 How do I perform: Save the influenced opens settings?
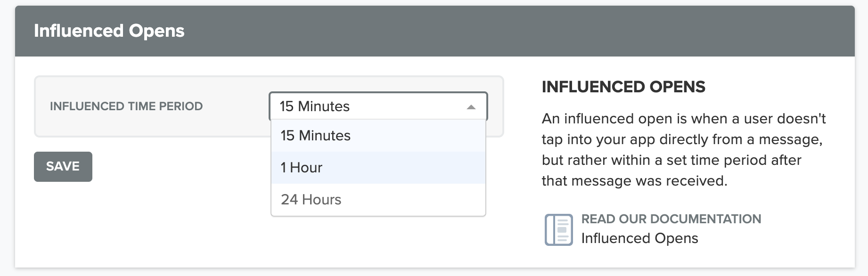63,166
